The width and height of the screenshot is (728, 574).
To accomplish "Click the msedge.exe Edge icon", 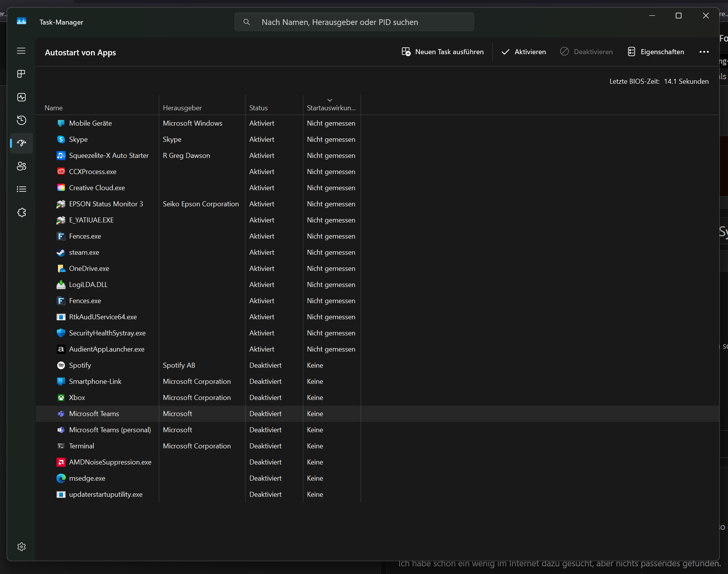I will tap(61, 478).
